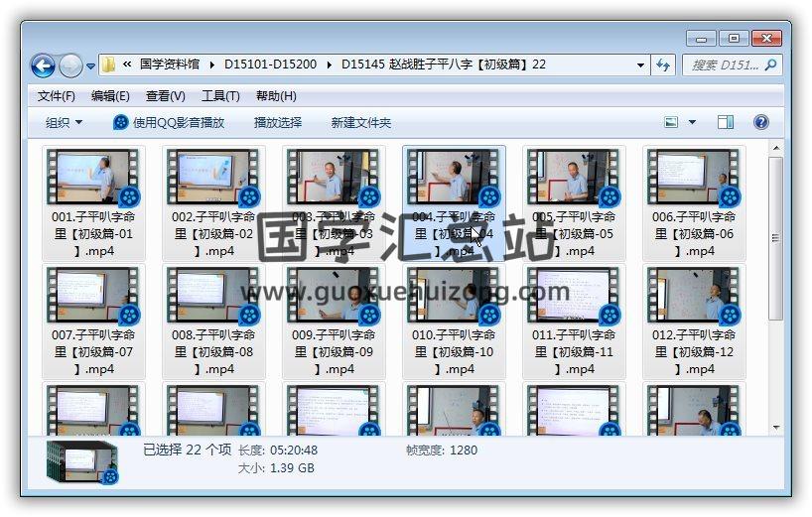Click the greyed Forward arrow button
The width and height of the screenshot is (812, 517).
click(x=70, y=65)
